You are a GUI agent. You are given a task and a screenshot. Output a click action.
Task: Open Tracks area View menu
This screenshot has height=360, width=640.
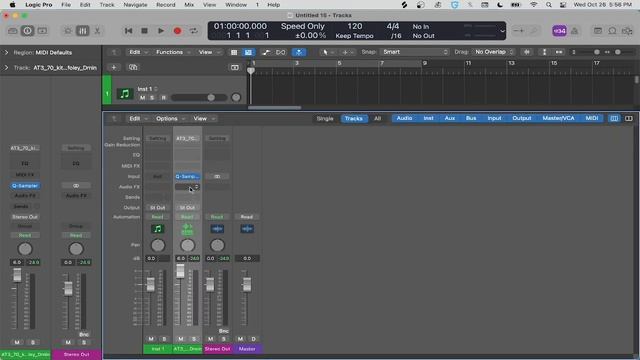click(x=209, y=52)
